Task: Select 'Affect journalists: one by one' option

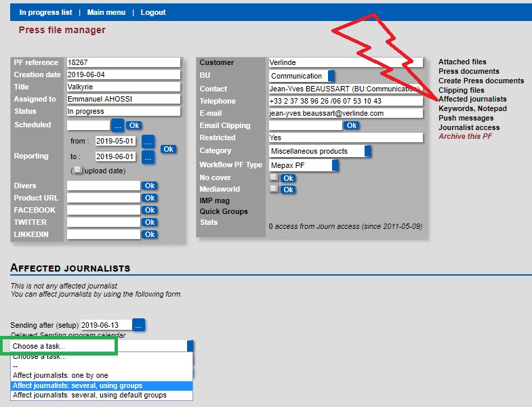Action: [x=60, y=375]
